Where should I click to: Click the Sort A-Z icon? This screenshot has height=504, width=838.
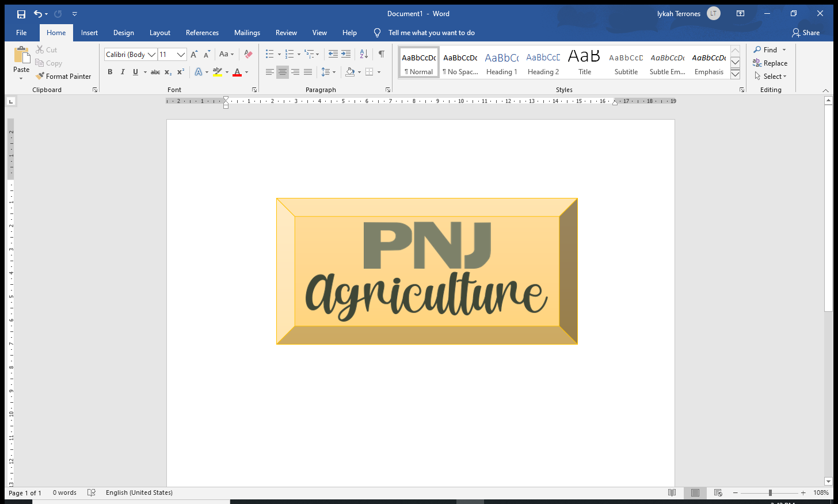(364, 54)
